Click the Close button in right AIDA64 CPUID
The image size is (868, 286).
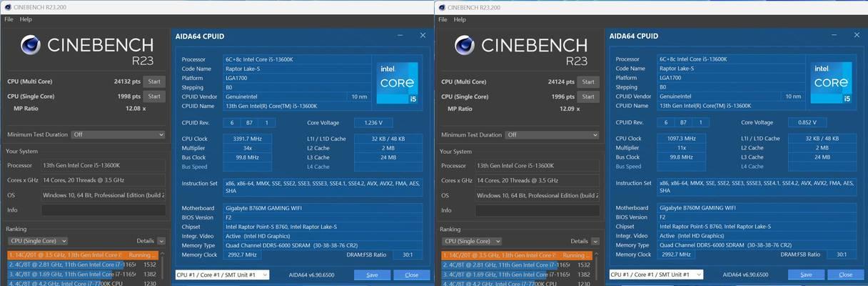pos(846,275)
